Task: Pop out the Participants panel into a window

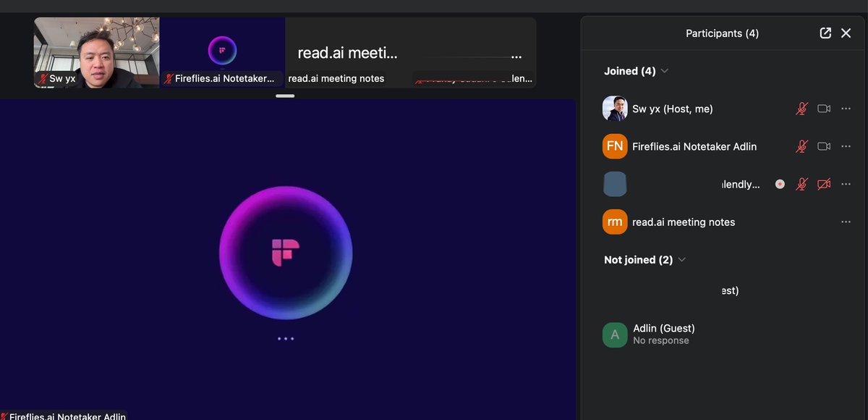Action: click(825, 33)
